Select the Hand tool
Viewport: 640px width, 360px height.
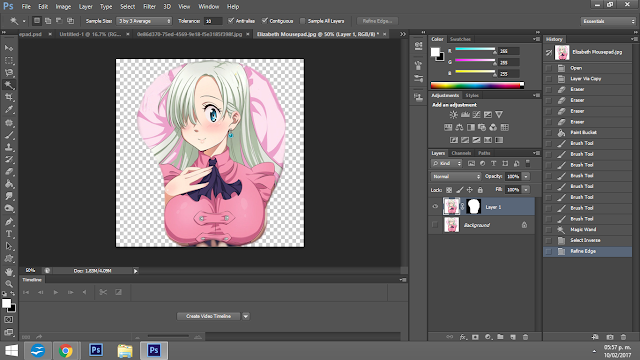[9, 271]
